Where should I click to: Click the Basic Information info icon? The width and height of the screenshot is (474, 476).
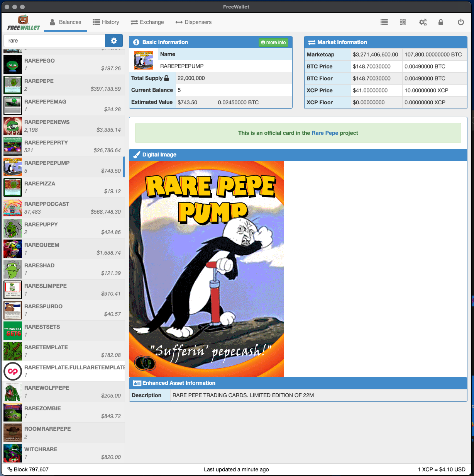click(x=136, y=42)
